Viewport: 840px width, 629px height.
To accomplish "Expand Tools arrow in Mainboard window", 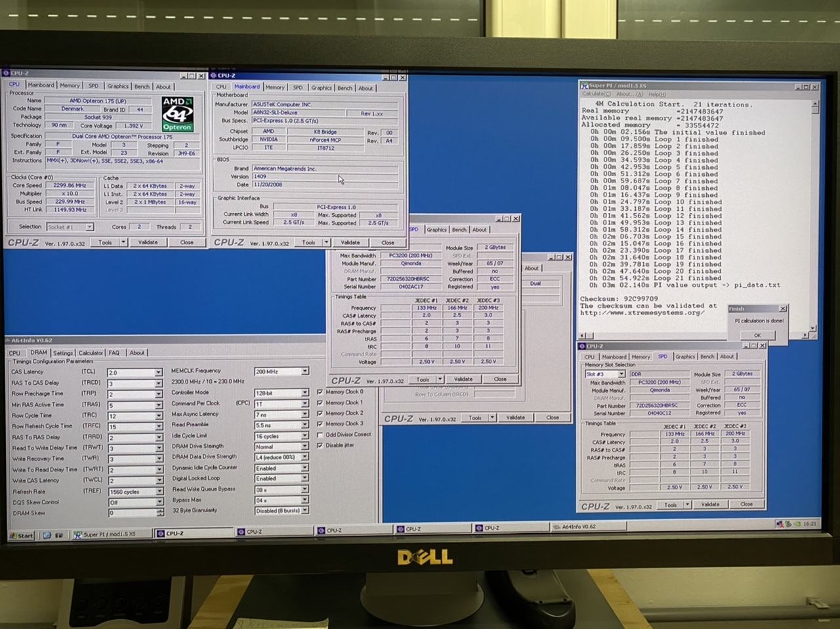I will point(326,242).
